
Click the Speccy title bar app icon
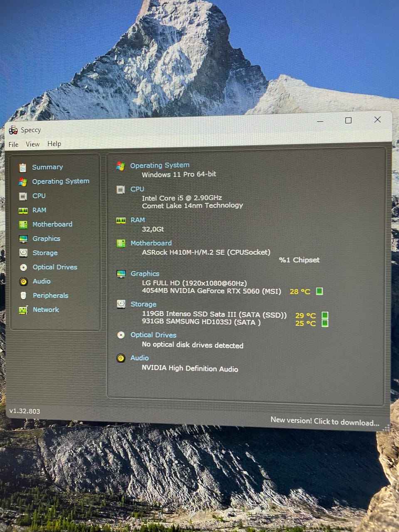point(13,130)
